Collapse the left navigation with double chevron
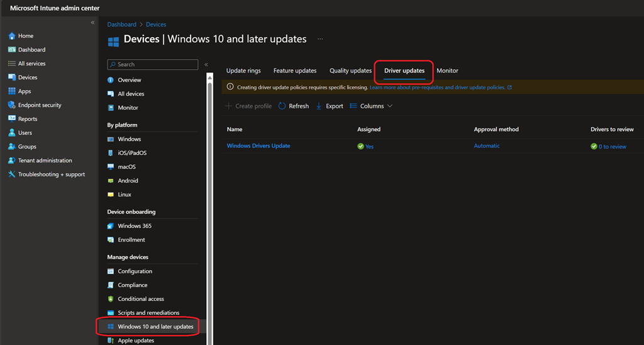 tap(92, 23)
